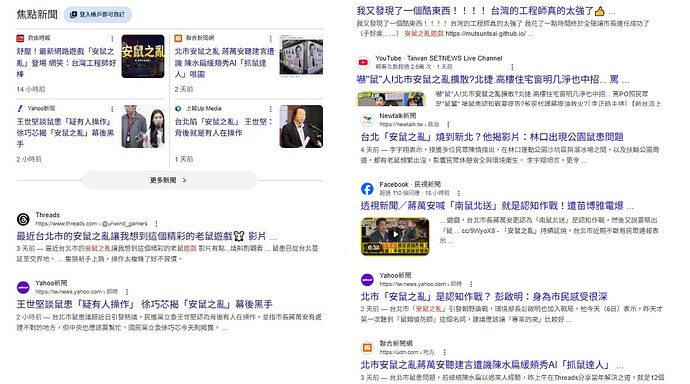Play the 6:38 民視新聞 video thumbnail
The width and height of the screenshot is (690, 384).
[395, 236]
